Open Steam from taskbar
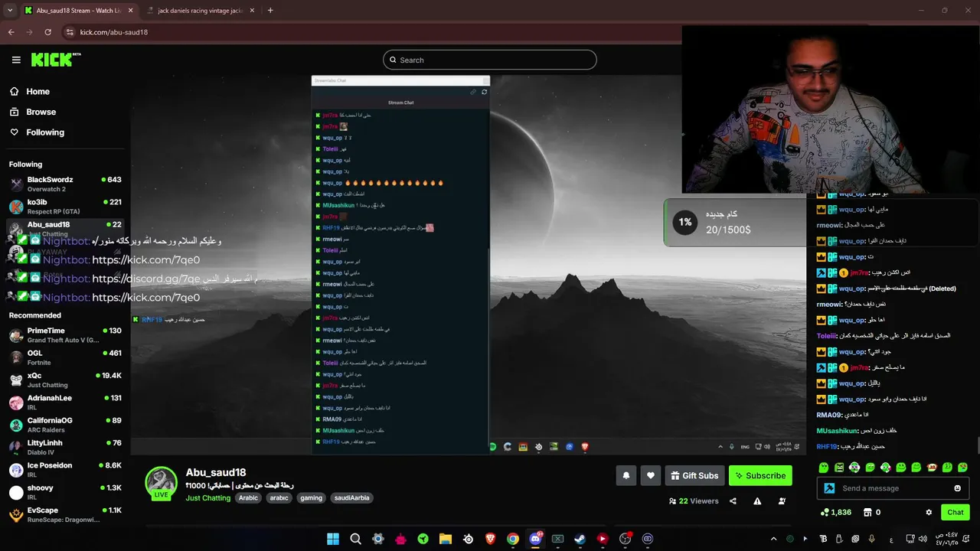 580,539
